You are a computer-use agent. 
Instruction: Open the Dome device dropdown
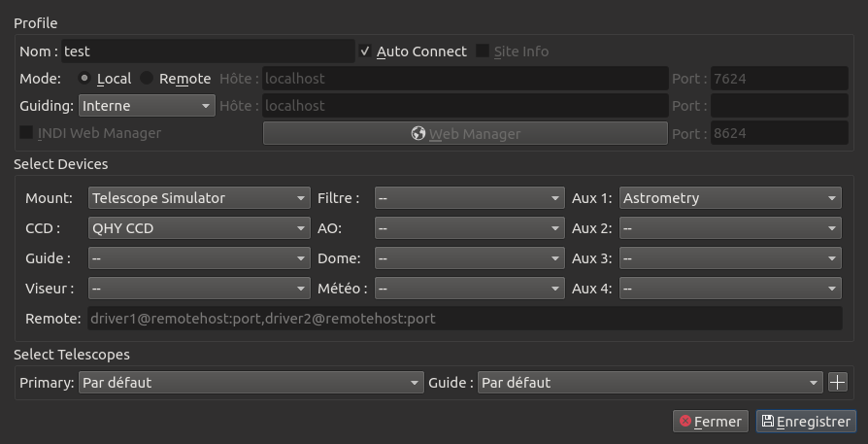click(x=469, y=258)
